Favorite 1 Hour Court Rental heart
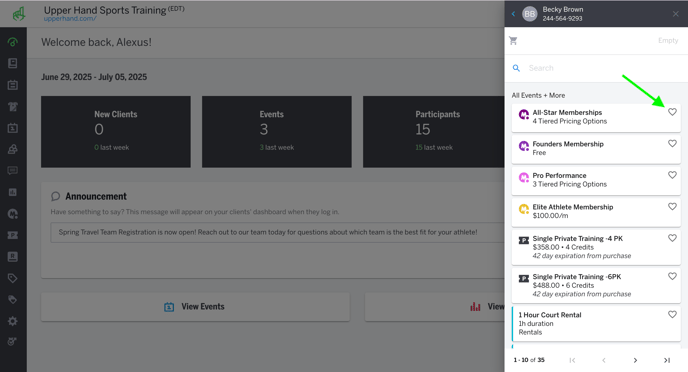 point(672,315)
